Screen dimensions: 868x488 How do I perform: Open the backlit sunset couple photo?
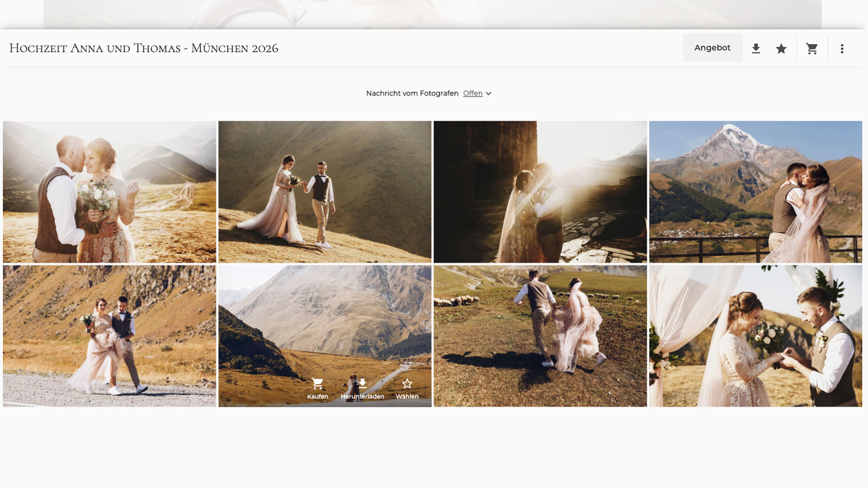pos(540,192)
